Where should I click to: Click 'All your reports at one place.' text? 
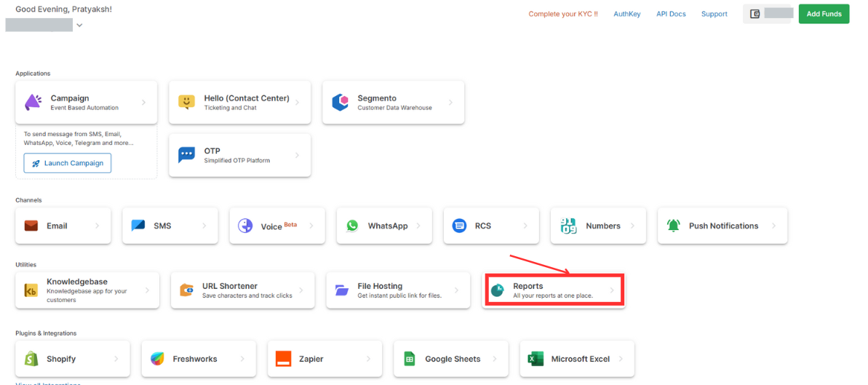point(553,295)
